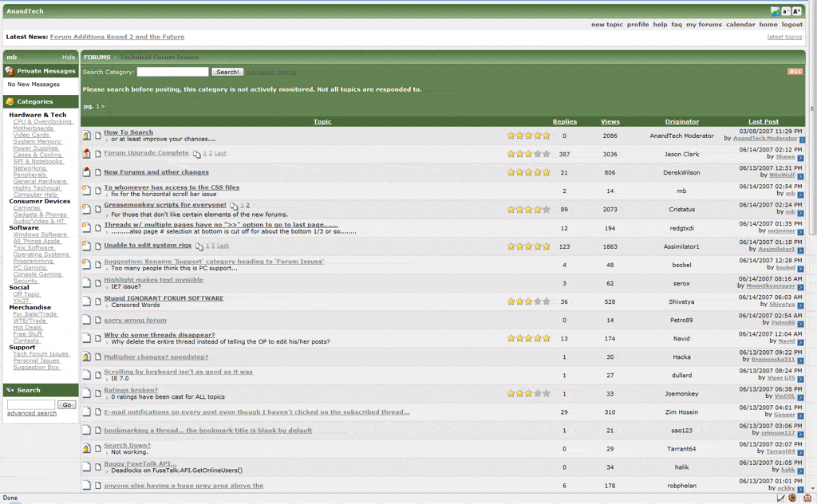817x504 pixels.
Task: Click the multi-page icon beside Unable to edit system rigs
Action: coord(199,246)
